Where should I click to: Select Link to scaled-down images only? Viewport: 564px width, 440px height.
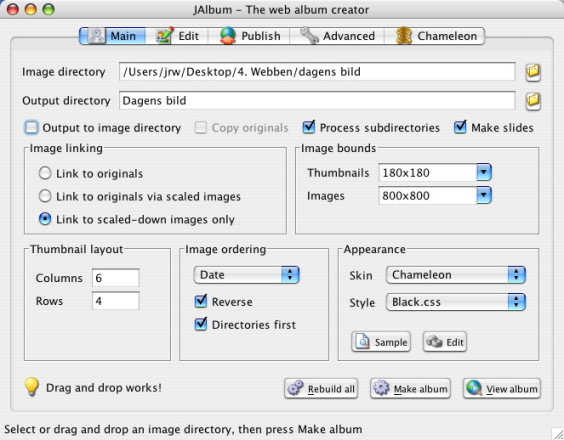45,219
